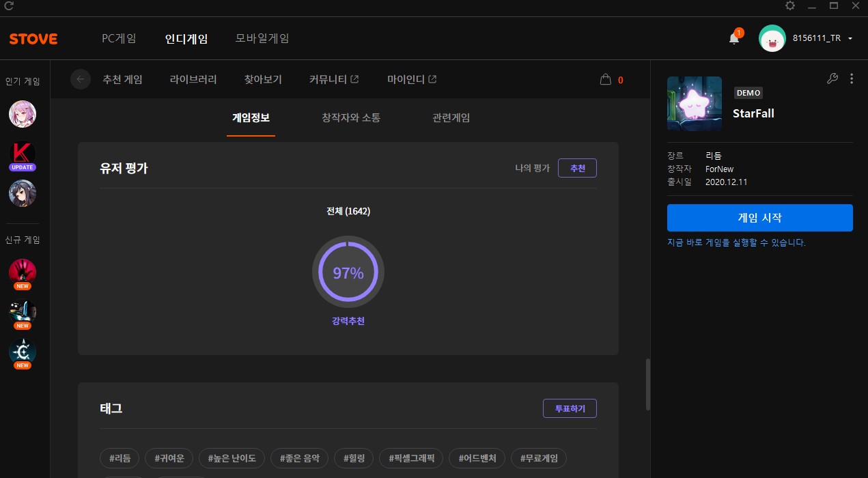Open the three-dot more options menu
868x478 pixels.
pyautogui.click(x=851, y=79)
